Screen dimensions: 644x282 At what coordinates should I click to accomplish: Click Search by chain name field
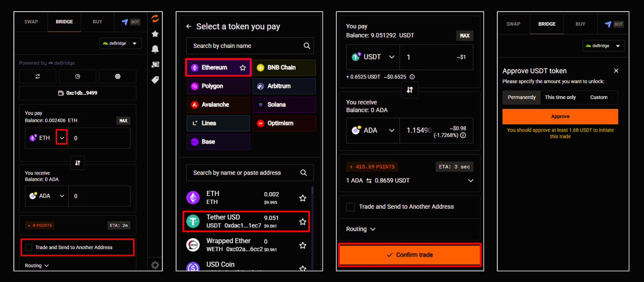point(250,46)
